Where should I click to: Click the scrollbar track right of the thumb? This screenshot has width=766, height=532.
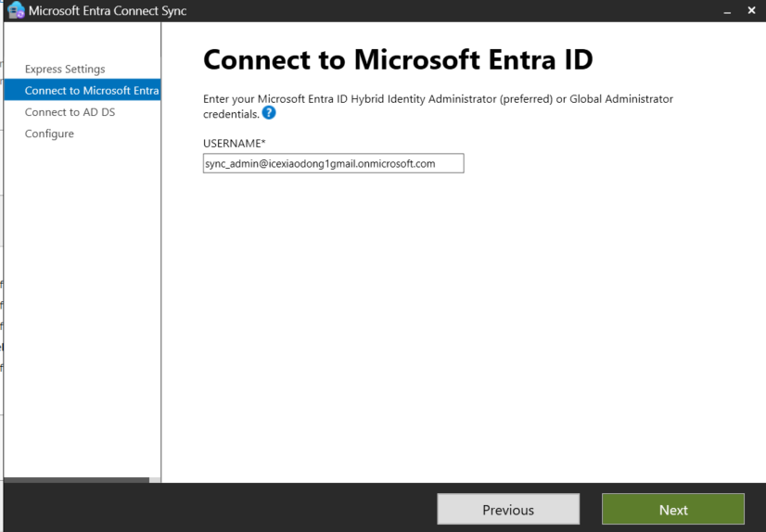pos(155,479)
